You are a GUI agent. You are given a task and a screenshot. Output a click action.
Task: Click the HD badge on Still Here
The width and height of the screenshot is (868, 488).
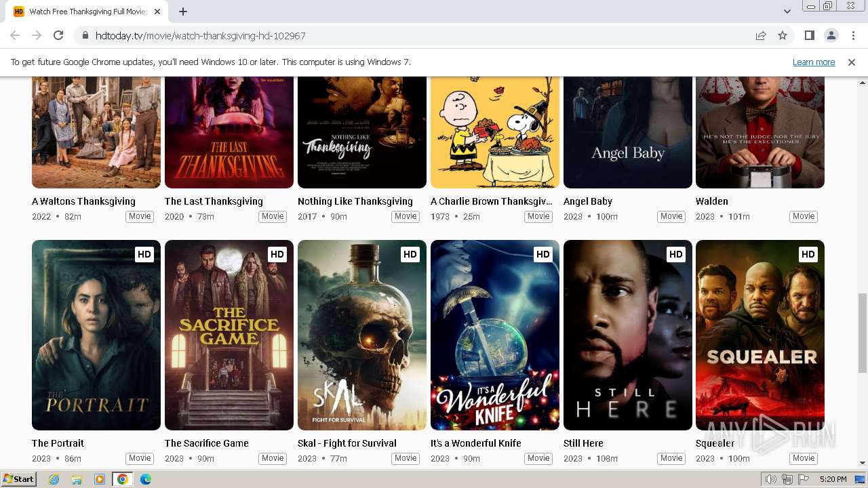[x=675, y=254]
